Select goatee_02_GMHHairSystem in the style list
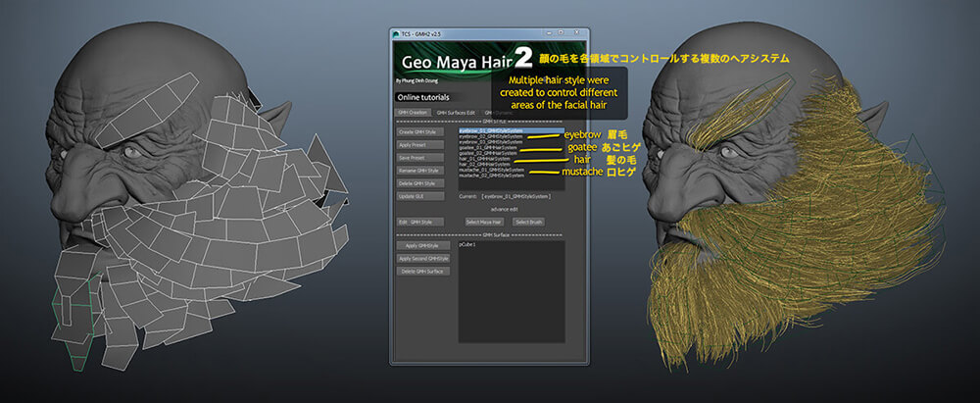 (x=512, y=153)
